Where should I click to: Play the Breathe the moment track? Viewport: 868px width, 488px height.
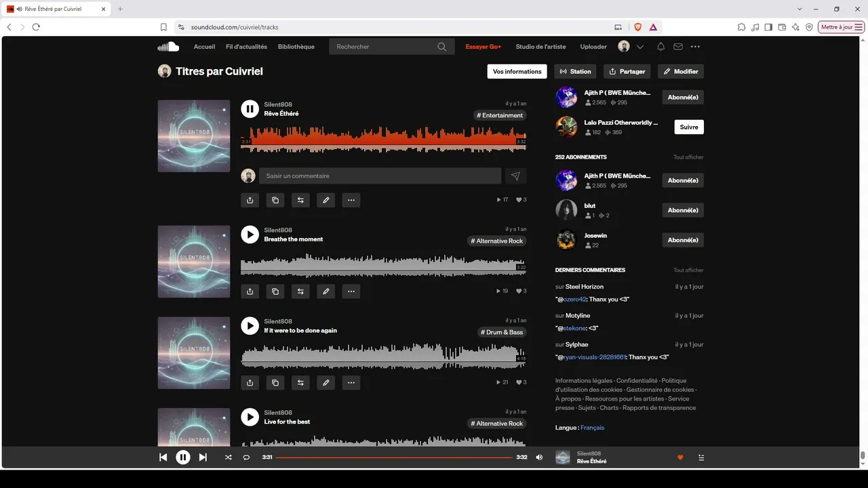[x=250, y=235]
